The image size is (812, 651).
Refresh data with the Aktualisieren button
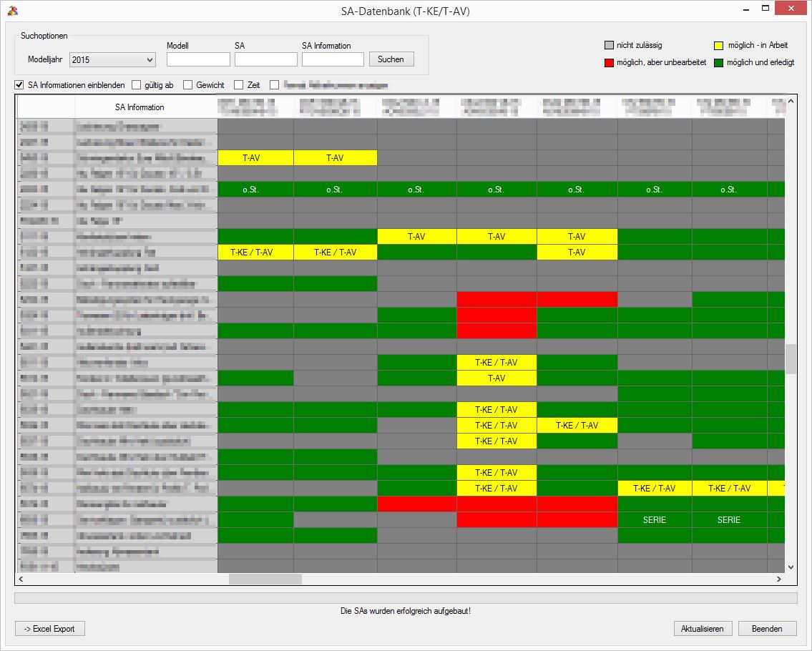(x=703, y=629)
